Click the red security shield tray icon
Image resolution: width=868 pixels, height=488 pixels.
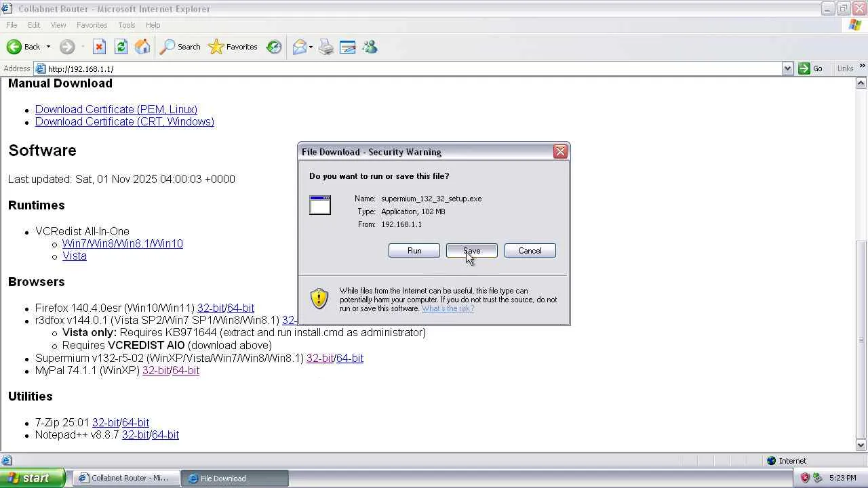pyautogui.click(x=806, y=478)
